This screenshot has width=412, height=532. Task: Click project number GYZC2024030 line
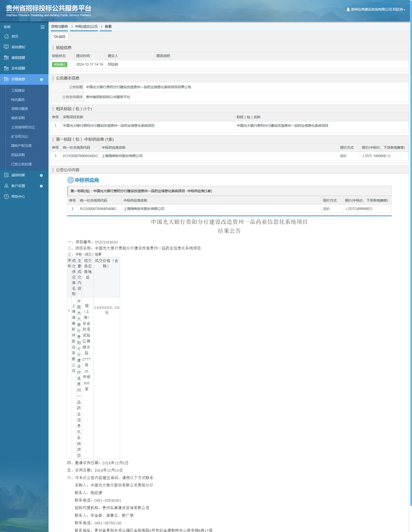(x=93, y=242)
